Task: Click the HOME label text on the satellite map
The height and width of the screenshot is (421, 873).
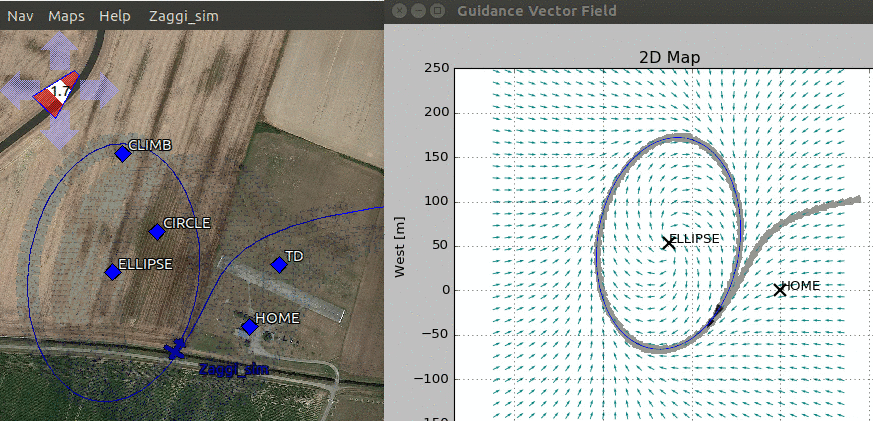Action: [277, 319]
